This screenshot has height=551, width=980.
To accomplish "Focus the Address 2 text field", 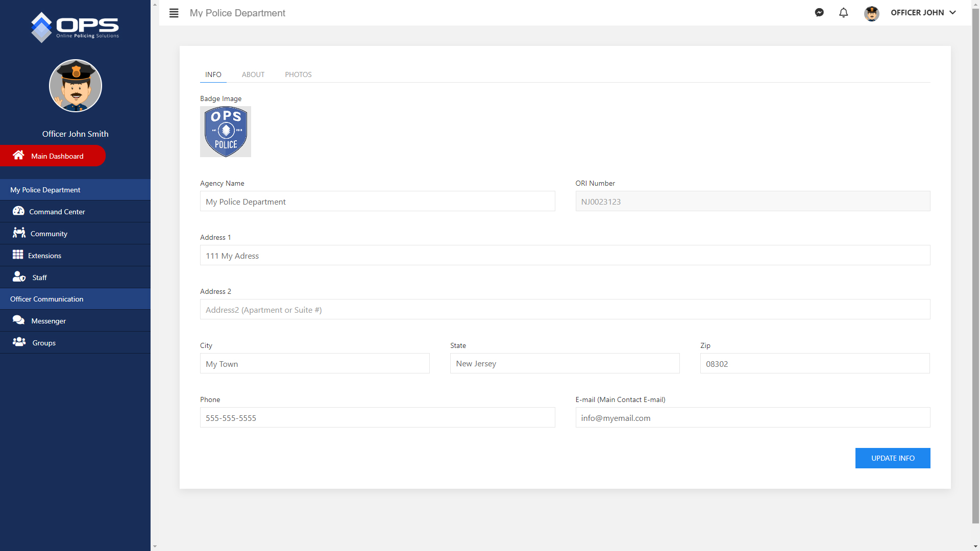I will point(565,310).
